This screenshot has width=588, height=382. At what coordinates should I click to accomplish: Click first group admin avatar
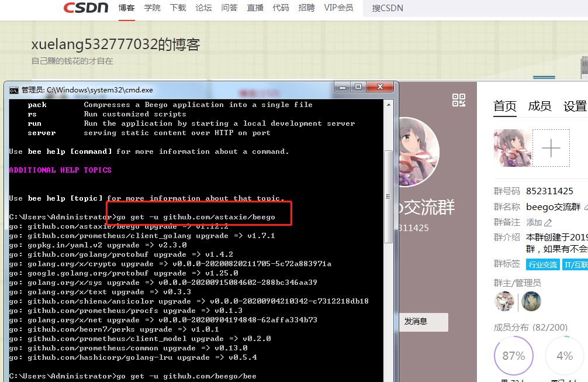[505, 301]
